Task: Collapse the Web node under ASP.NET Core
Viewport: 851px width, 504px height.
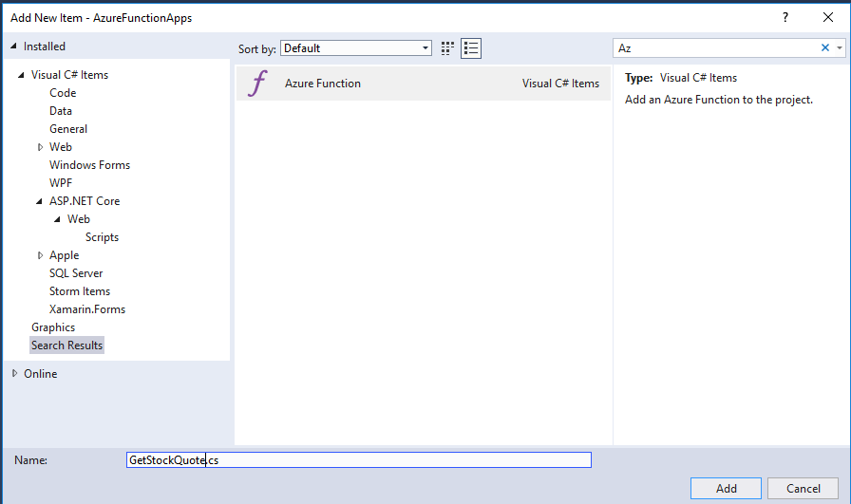Action: (57, 219)
